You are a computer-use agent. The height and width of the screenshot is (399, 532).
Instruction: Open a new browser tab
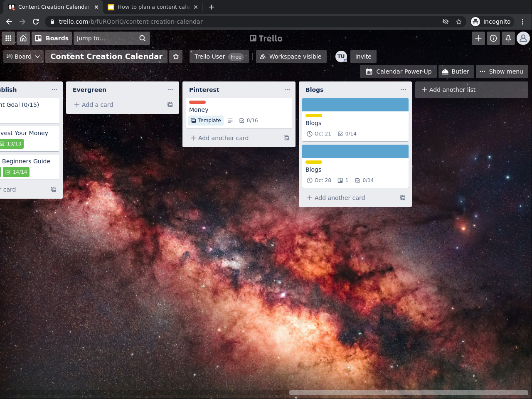click(212, 7)
